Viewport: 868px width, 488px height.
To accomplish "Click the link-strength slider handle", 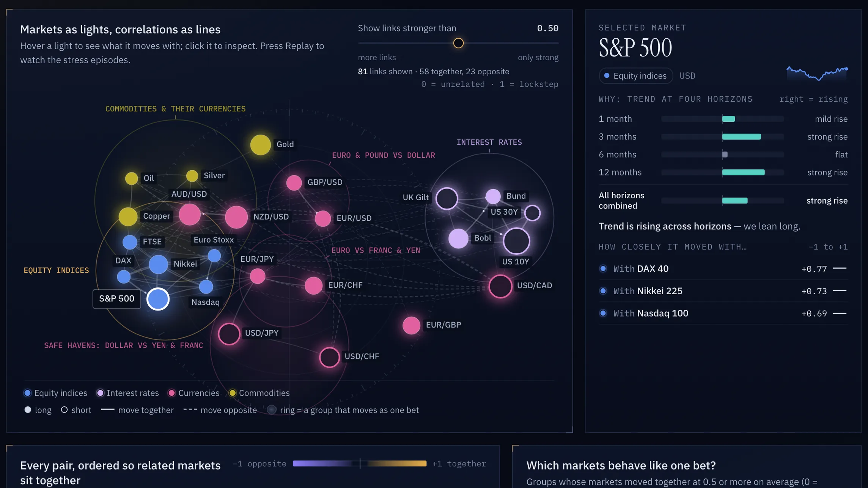I will click(x=458, y=43).
